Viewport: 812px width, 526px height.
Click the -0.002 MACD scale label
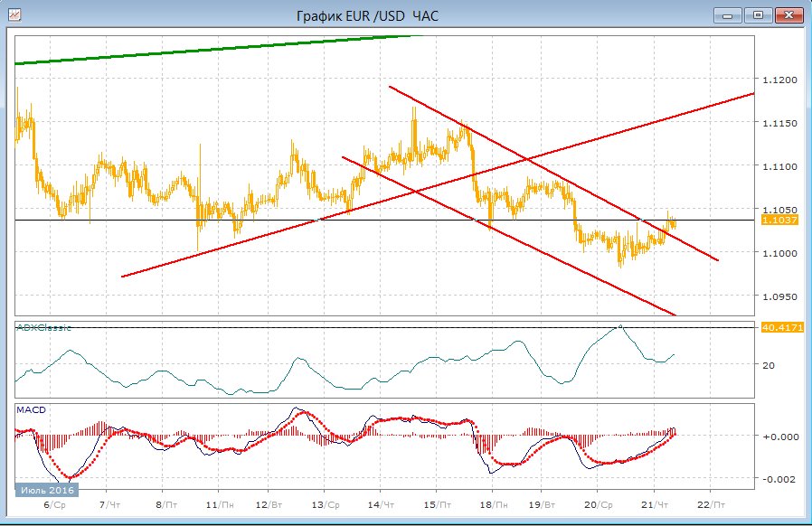(779, 479)
